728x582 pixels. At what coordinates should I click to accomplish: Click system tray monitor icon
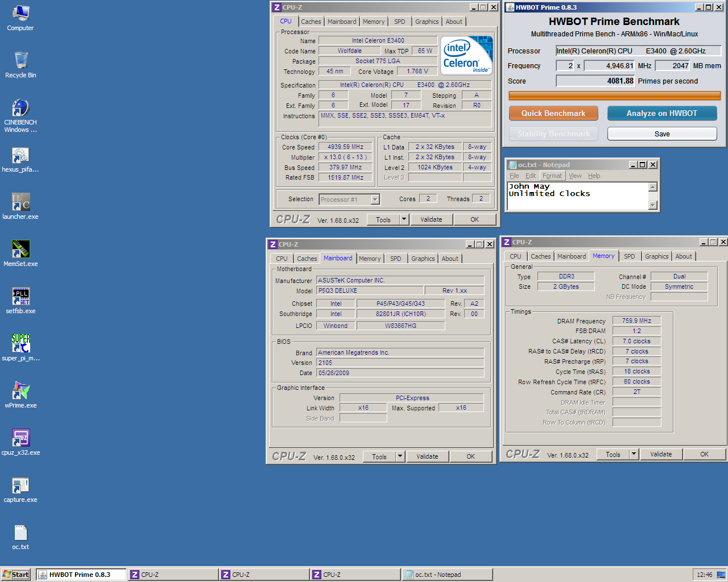(720, 575)
